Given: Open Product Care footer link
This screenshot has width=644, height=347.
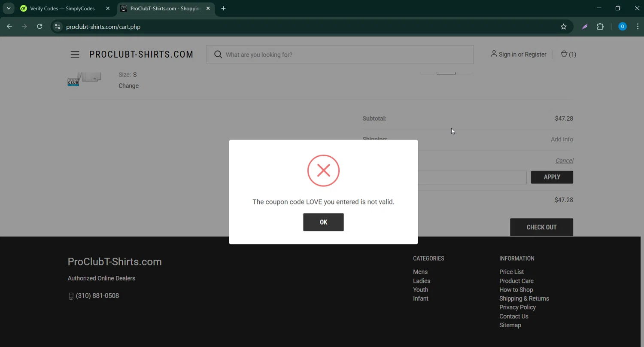Looking at the screenshot, I should 516,281.
